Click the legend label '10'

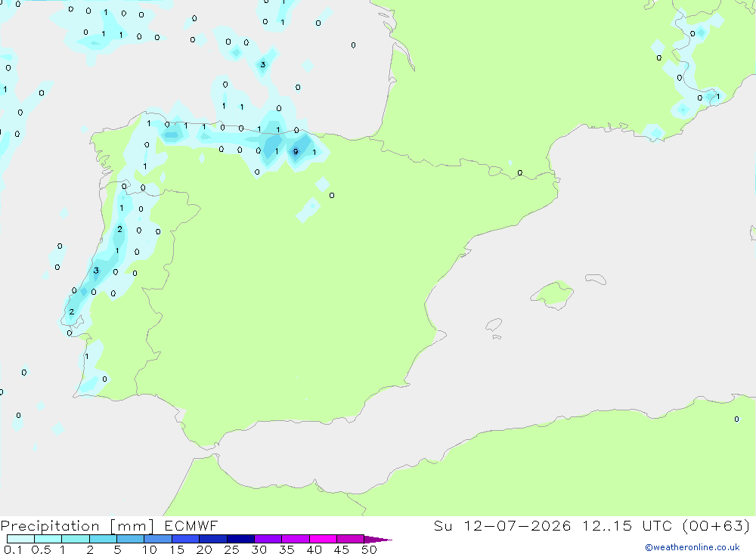(150, 549)
